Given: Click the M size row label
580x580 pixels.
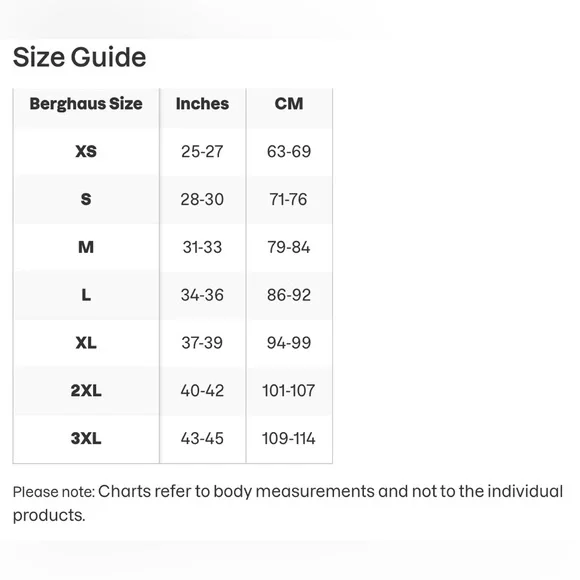Looking at the screenshot, I should click(86, 247).
